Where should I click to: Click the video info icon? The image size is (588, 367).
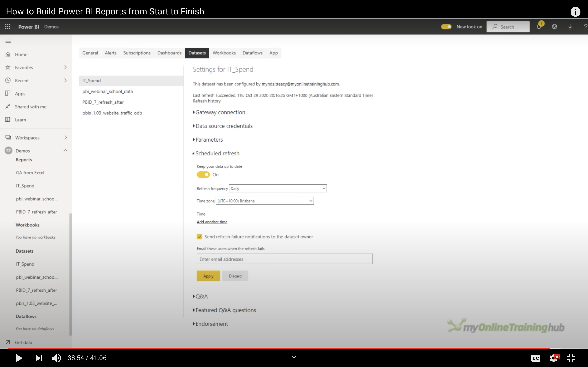tap(575, 12)
